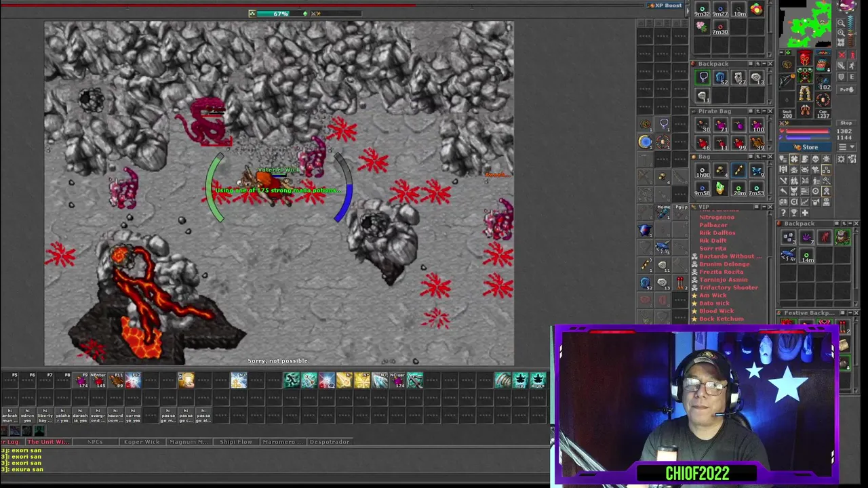The height and width of the screenshot is (488, 868).
Task: Enable stand mode red figure button
Action: (x=852, y=55)
